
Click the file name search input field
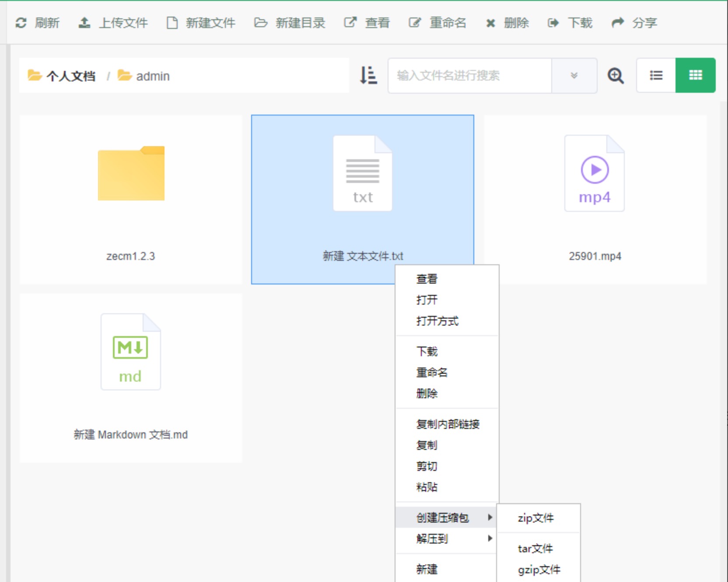[469, 76]
